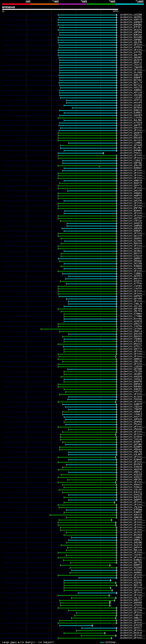Select hit label UniRef100_C5GNA1
146x644 pixels.
click(131, 339)
